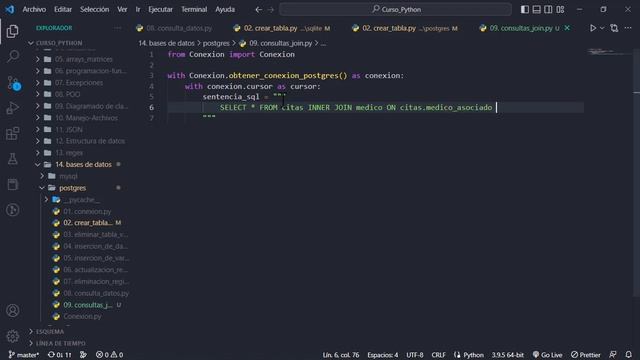
Task: Open file Conexion.py in explorer
Action: [x=82, y=316]
